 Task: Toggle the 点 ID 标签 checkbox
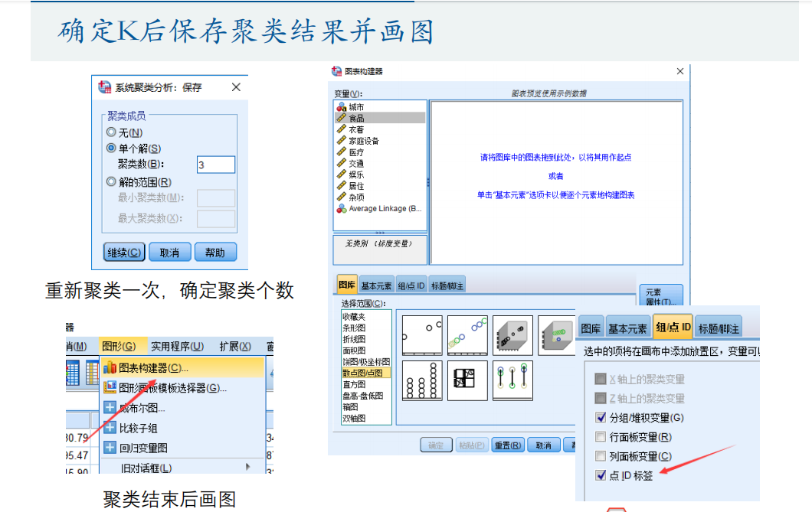click(x=601, y=475)
